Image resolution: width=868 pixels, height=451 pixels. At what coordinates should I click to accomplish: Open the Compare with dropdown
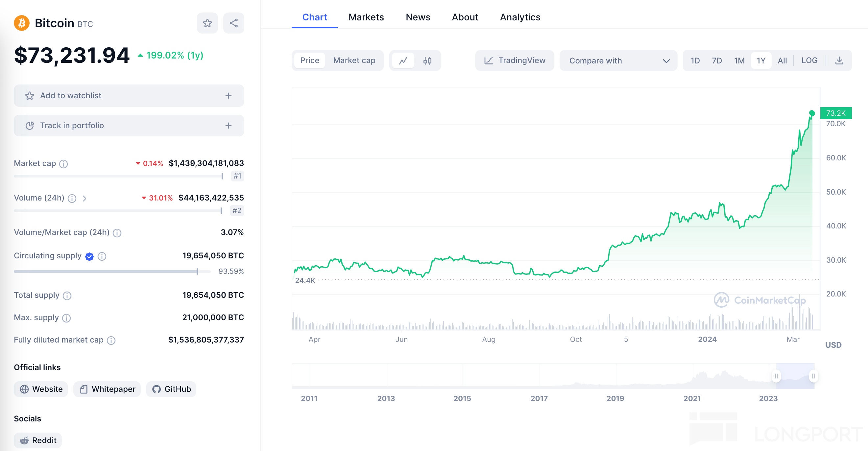point(618,60)
